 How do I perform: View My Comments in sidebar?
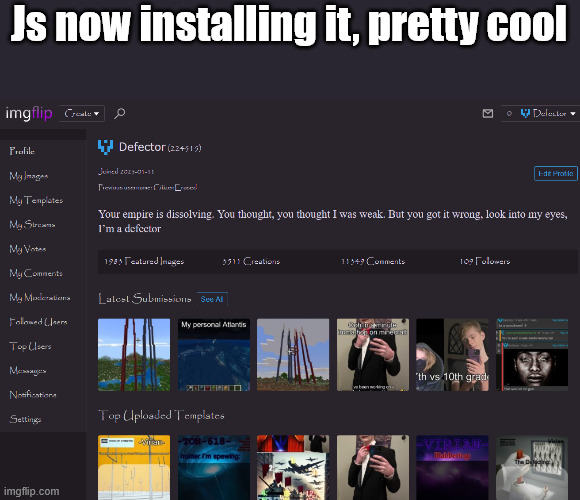[x=36, y=273]
